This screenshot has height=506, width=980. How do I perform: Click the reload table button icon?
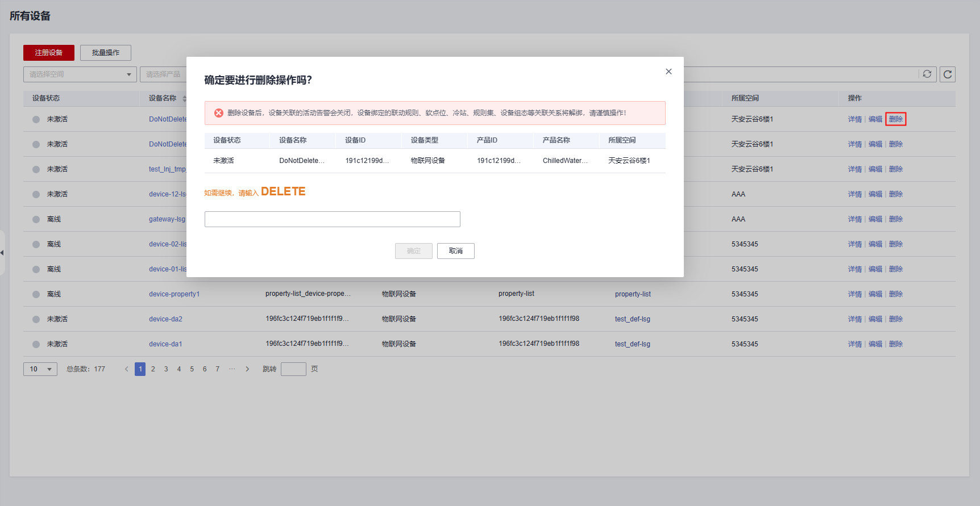[948, 74]
